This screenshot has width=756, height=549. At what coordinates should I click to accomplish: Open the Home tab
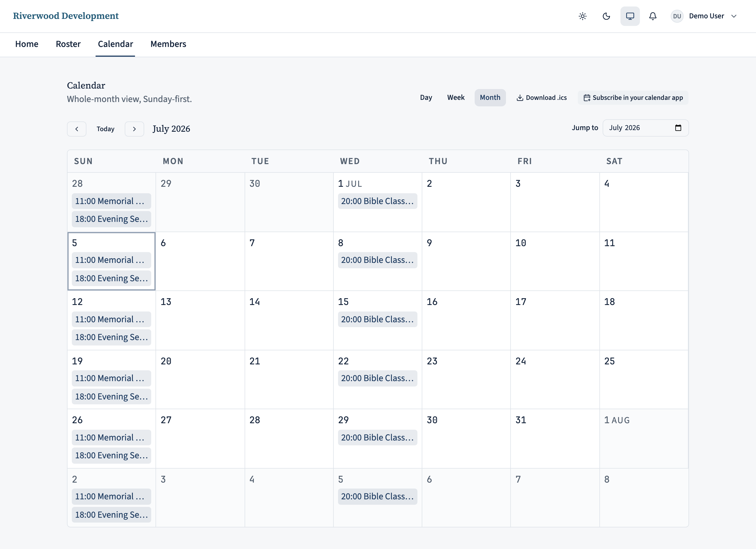pos(27,44)
